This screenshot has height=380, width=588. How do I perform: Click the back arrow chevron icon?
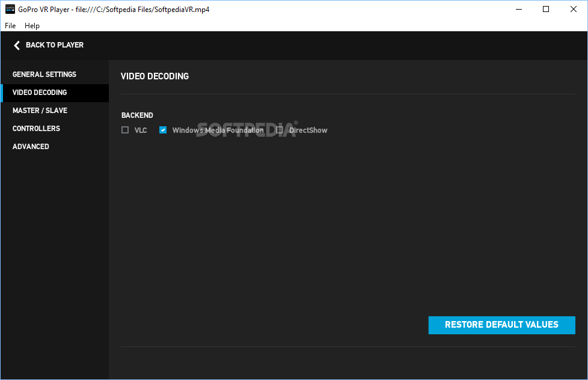pos(16,45)
